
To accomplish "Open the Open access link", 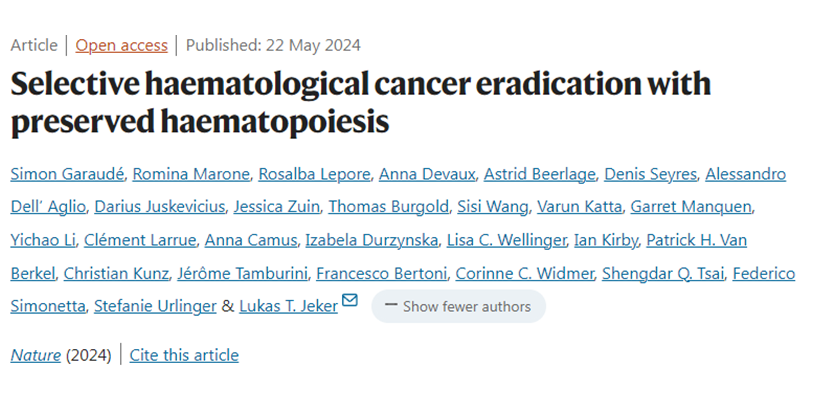I will (x=121, y=45).
